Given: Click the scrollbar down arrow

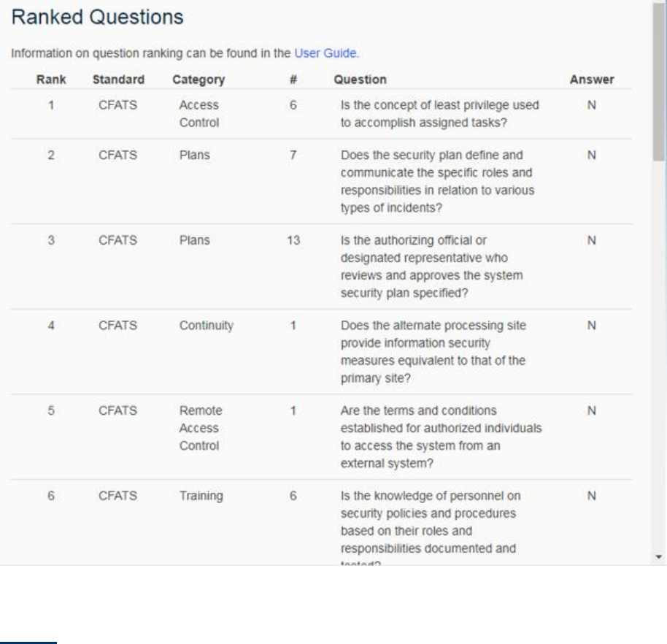Looking at the screenshot, I should tap(660, 557).
